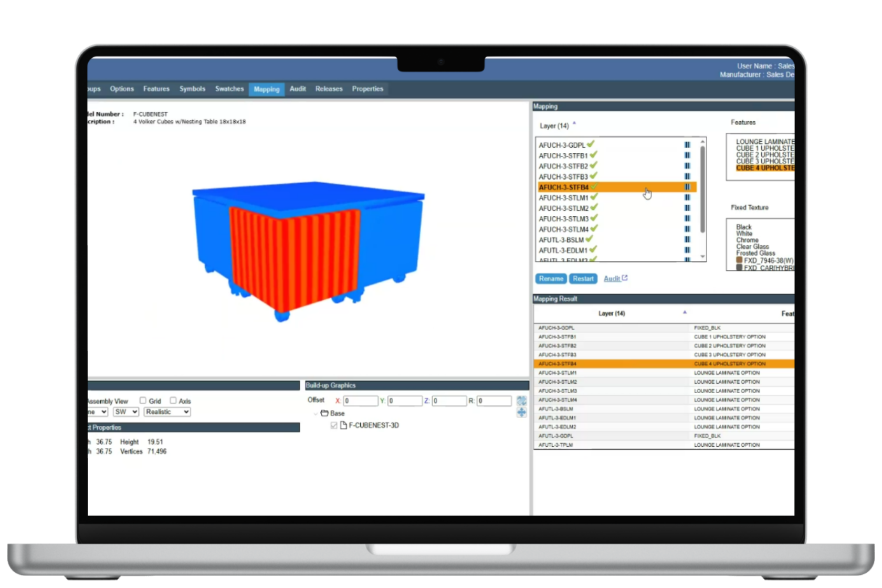The image size is (882, 588).
Task: Click the green checkmark beside AFUTL-3-BSLM
Action: coord(590,239)
